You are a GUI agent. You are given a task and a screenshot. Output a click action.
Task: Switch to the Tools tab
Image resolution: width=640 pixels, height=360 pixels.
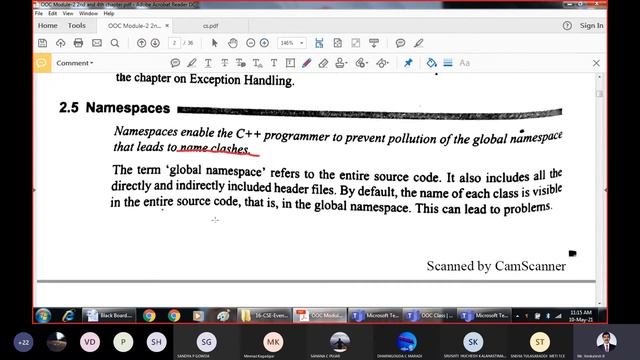coord(77,25)
